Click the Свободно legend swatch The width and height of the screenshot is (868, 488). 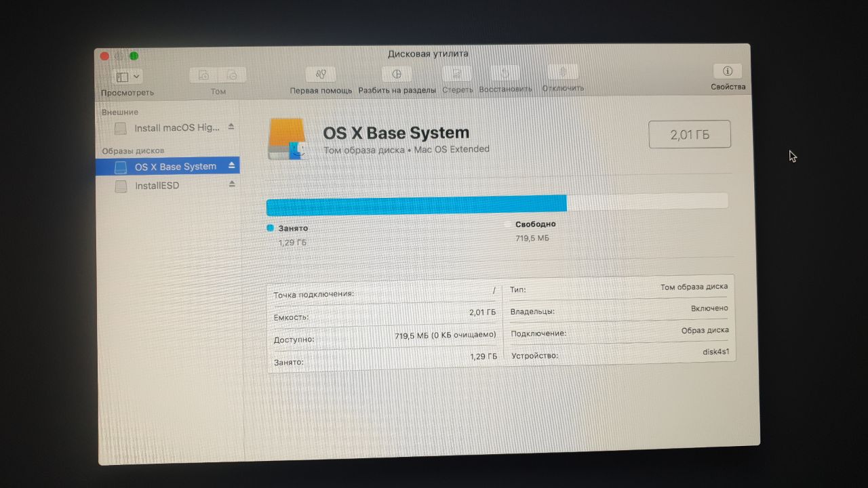(x=508, y=224)
